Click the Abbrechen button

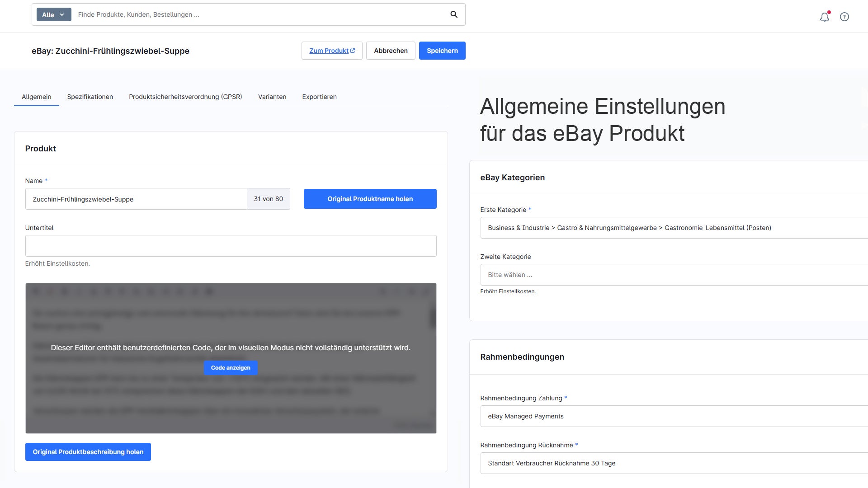(391, 51)
